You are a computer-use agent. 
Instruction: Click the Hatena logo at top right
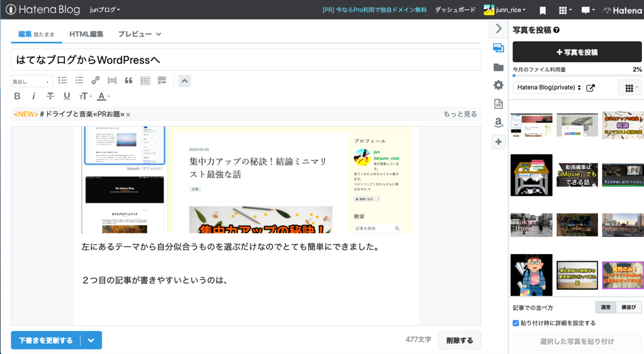pos(623,10)
